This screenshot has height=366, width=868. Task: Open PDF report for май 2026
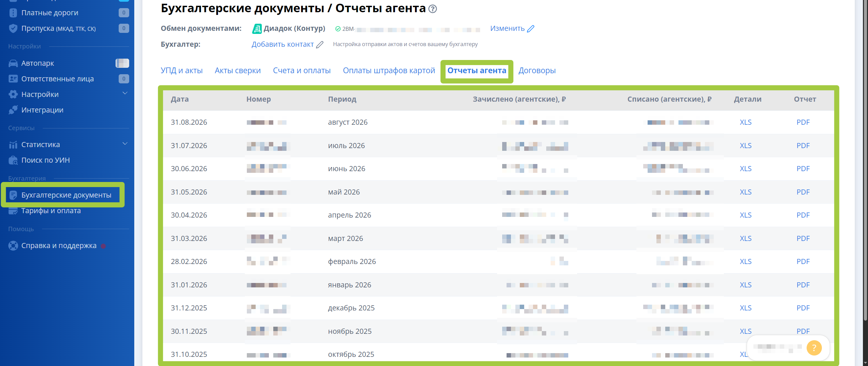803,192
